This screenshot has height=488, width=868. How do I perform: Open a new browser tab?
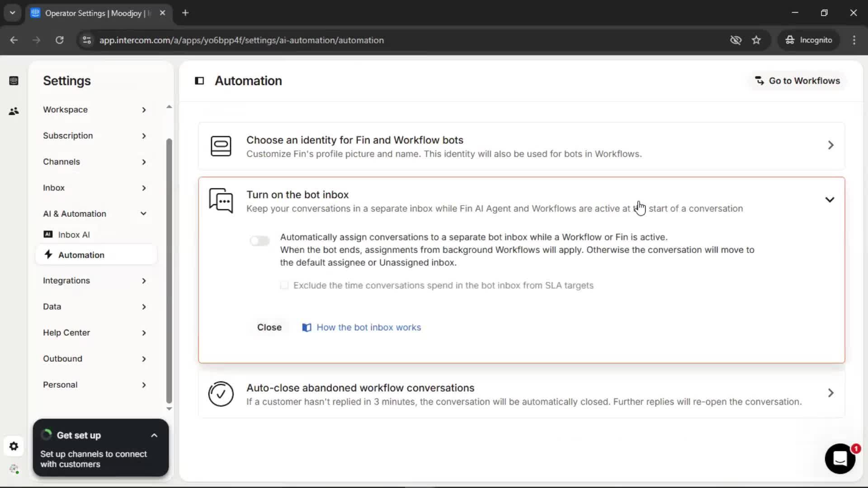click(x=185, y=13)
